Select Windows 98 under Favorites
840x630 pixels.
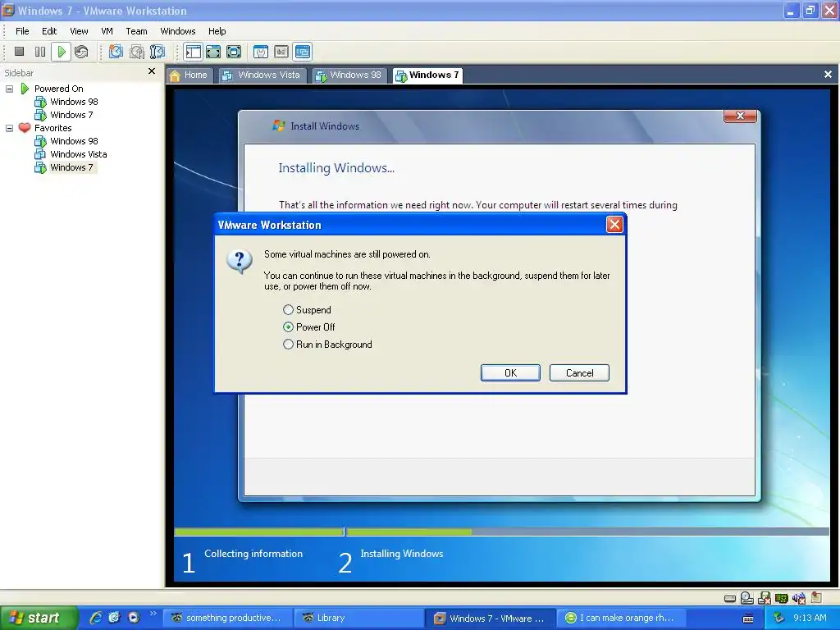pyautogui.click(x=66, y=141)
